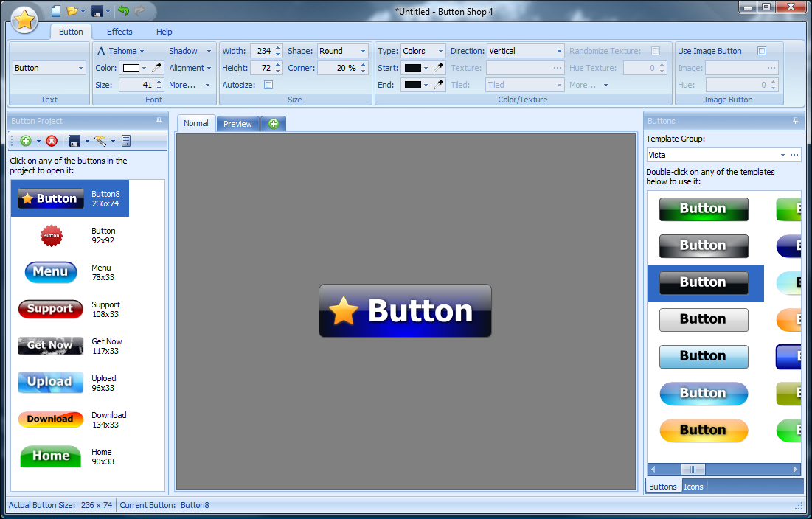Switch to the Preview tab
The width and height of the screenshot is (812, 519).
pos(237,123)
